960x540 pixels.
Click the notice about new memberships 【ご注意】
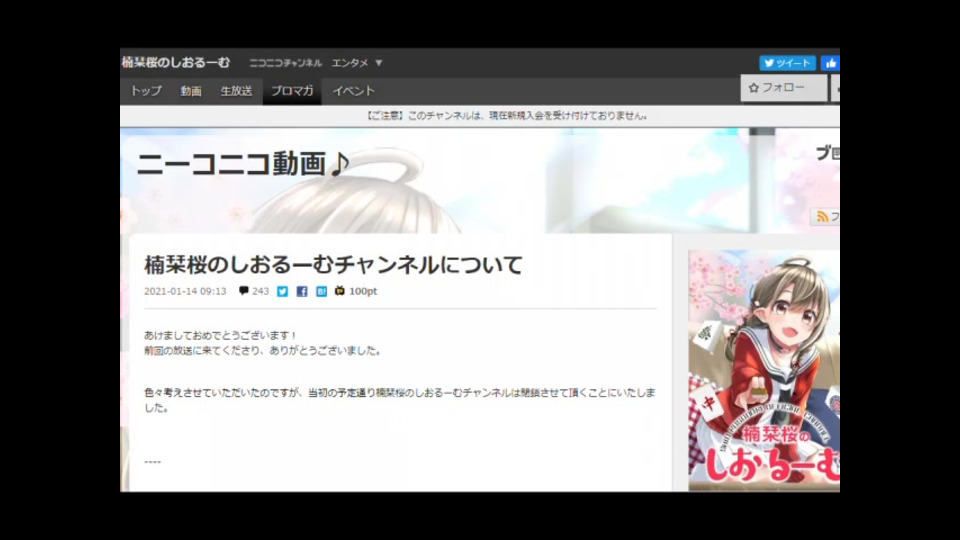click(x=507, y=116)
